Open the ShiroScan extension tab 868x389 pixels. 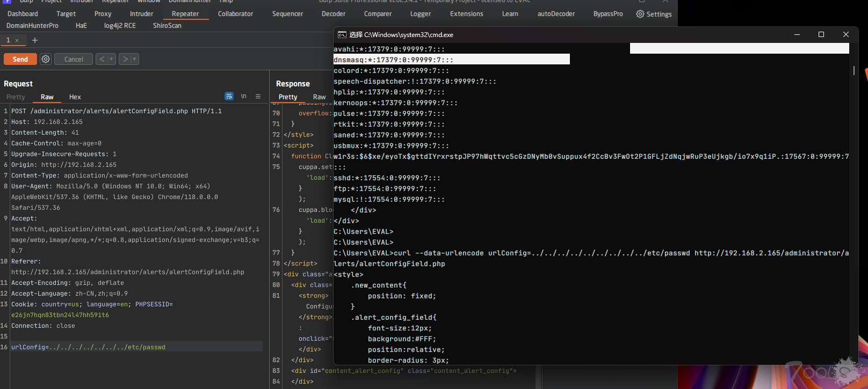(167, 26)
